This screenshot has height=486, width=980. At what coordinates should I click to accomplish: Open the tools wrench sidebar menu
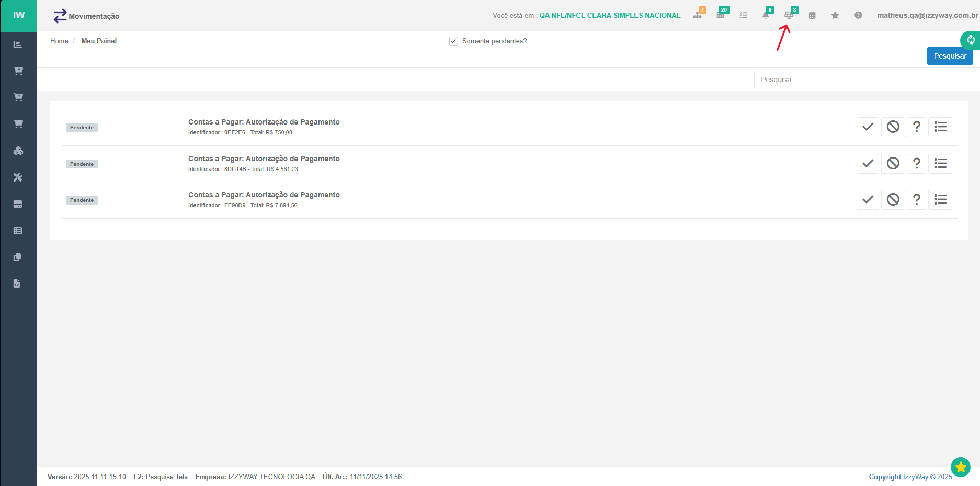pos(18,177)
